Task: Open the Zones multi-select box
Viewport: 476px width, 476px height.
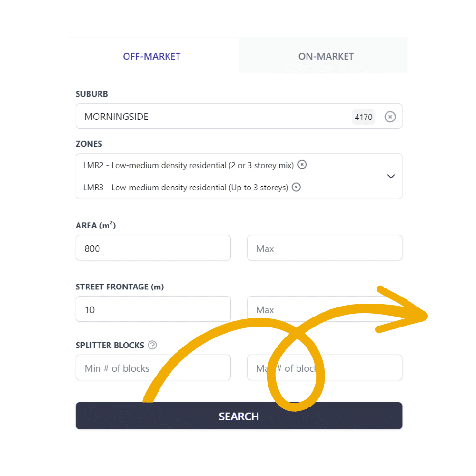Action: (x=239, y=176)
